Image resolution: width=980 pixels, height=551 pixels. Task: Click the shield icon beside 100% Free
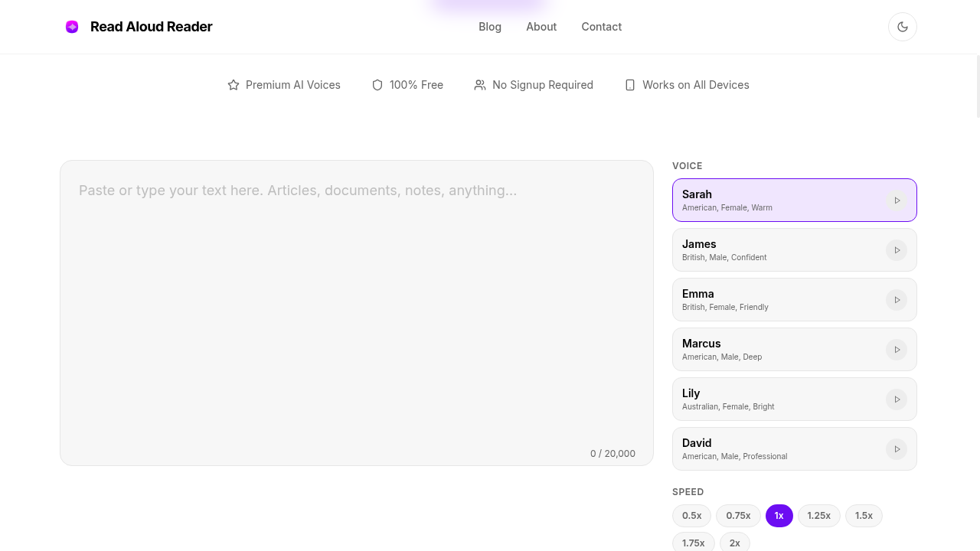tap(377, 85)
